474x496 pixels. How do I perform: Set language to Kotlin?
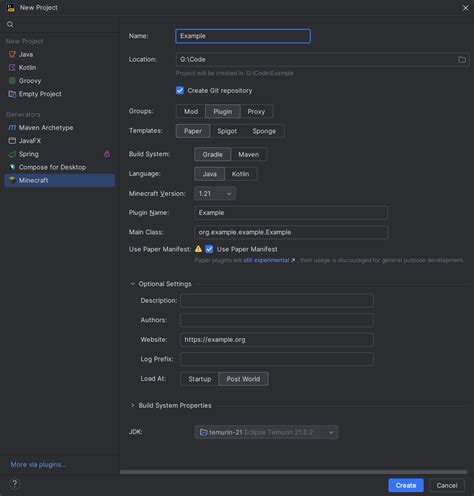coord(240,174)
